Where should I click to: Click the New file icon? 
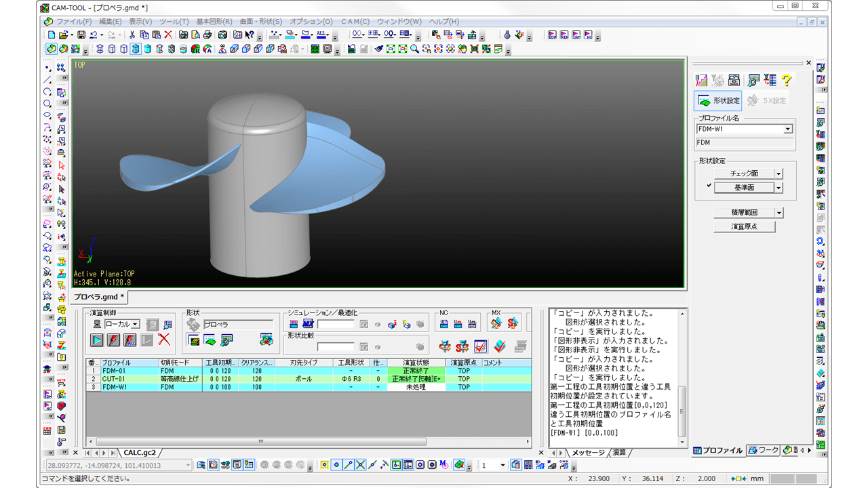coord(51,35)
